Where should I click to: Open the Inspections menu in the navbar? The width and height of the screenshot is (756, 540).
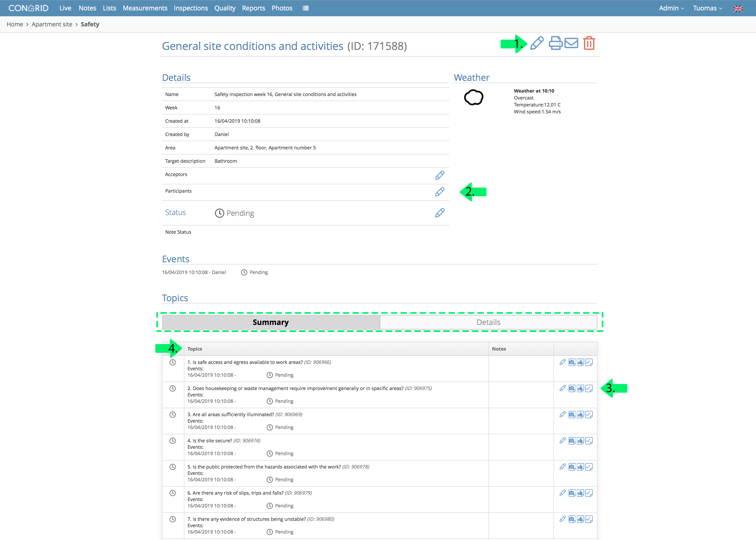(x=191, y=8)
